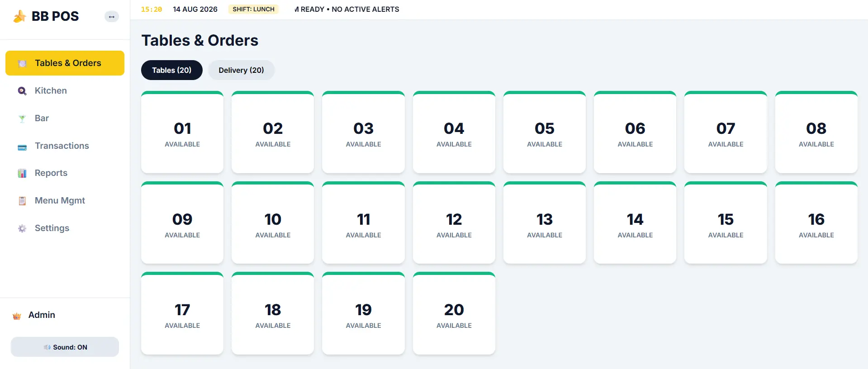Choose table 14 card
Screen dimensions: 868x369
[x=635, y=222]
